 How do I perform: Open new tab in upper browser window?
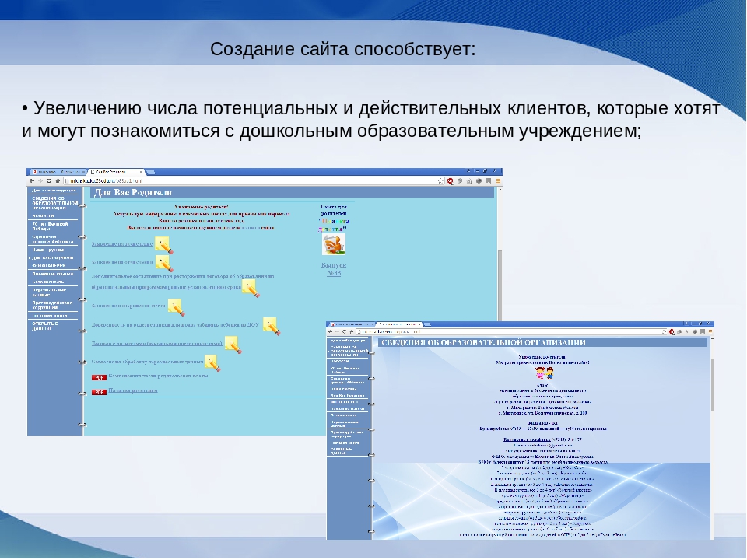click(150, 172)
